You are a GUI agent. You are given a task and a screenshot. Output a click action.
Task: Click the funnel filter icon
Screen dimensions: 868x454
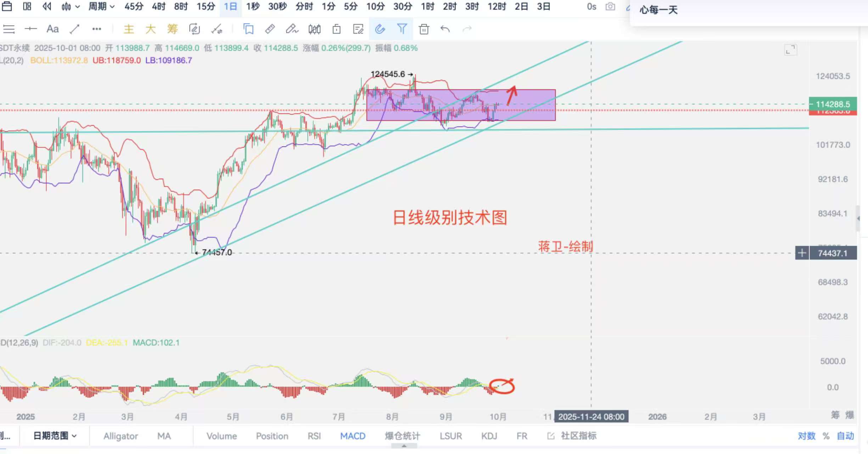click(402, 29)
